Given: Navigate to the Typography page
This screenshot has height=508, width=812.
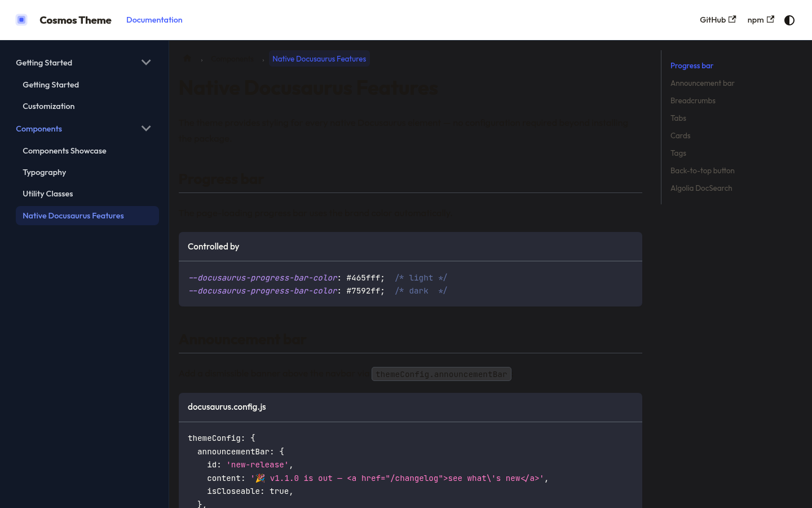Looking at the screenshot, I should point(44,172).
